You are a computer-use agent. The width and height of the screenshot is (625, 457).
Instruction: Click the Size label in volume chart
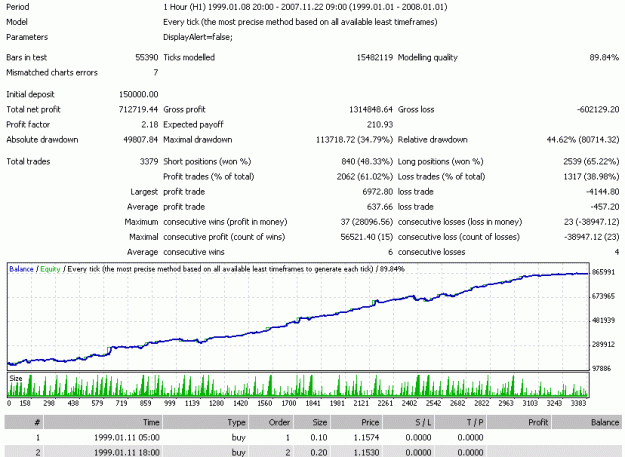tap(16, 378)
